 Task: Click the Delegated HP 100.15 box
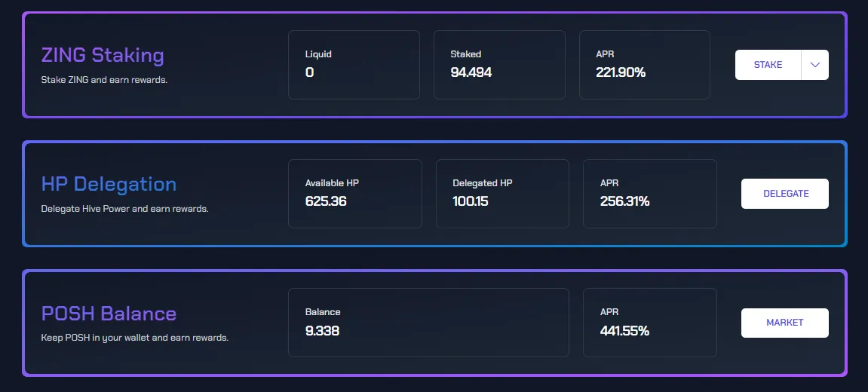click(503, 194)
